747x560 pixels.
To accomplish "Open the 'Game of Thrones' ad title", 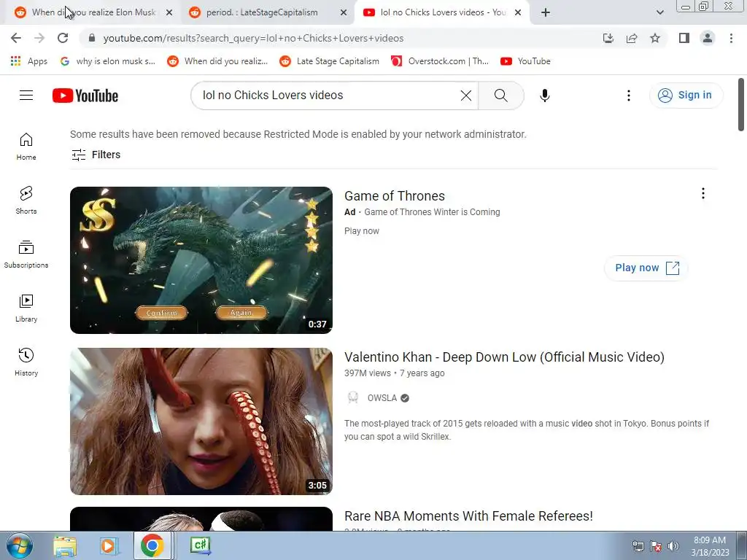I will (x=395, y=195).
